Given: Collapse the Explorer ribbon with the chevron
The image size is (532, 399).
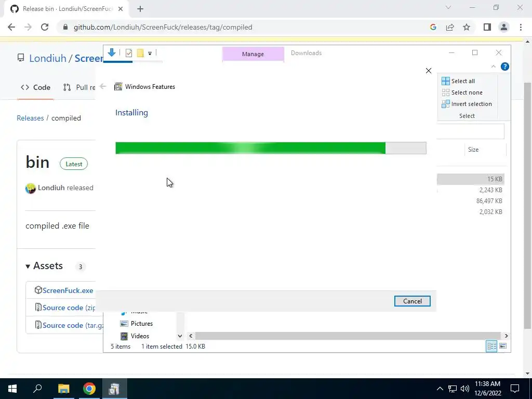Looking at the screenshot, I should coord(494,66).
